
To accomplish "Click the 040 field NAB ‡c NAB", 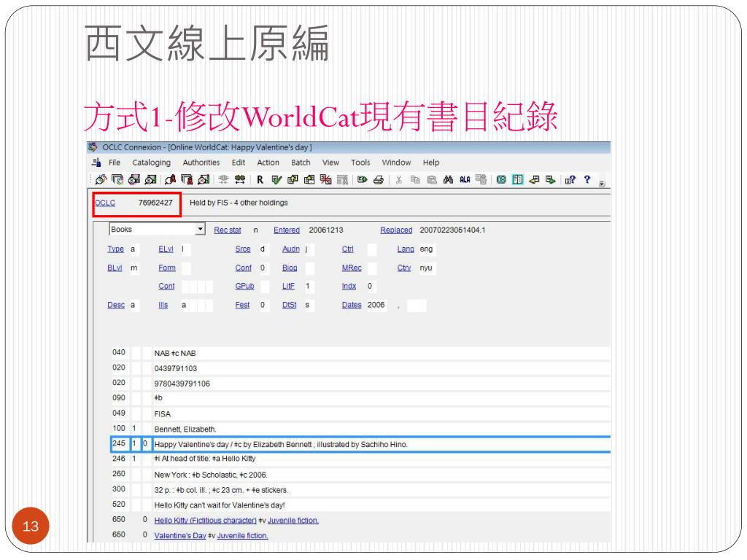I will pos(175,354).
